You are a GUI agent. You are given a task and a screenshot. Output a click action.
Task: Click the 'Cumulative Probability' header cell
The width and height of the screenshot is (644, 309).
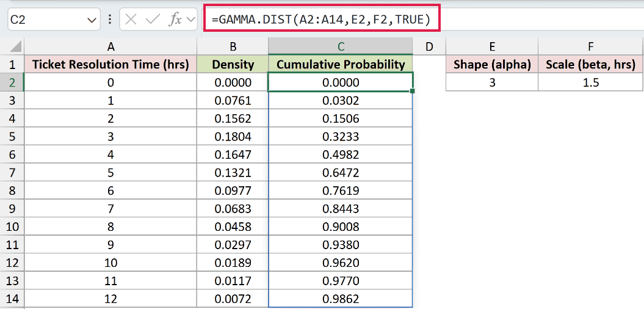tap(341, 64)
